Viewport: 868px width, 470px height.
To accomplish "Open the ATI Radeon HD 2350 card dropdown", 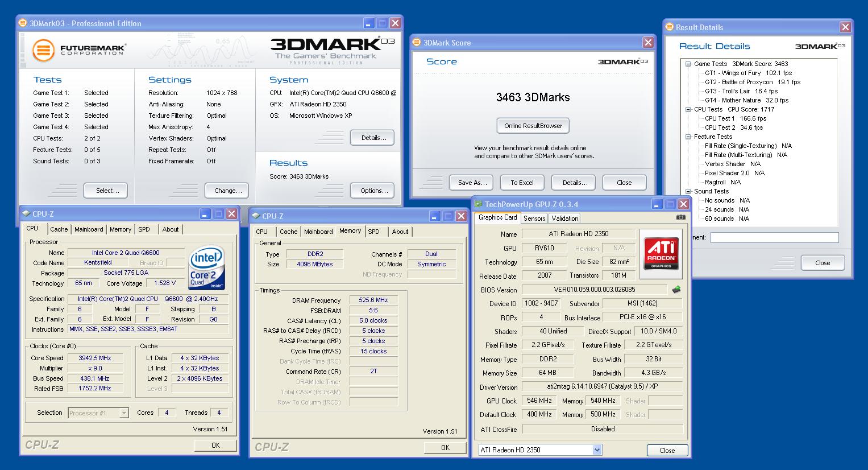I will [x=597, y=450].
